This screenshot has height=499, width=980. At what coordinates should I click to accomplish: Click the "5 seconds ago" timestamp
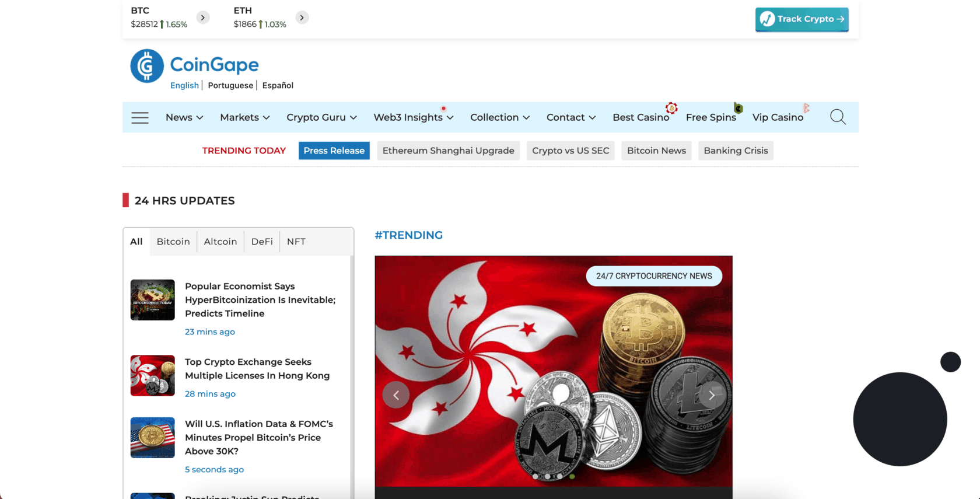[214, 469]
